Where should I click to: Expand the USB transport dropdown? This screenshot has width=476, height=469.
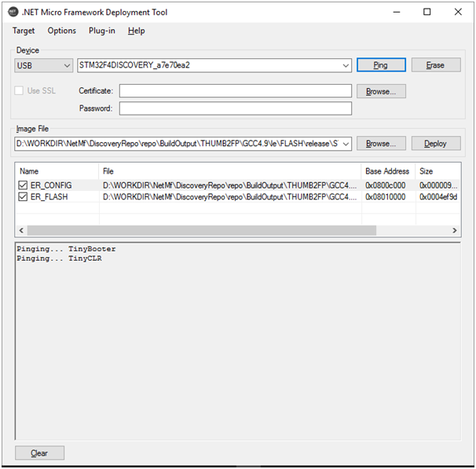coord(67,65)
